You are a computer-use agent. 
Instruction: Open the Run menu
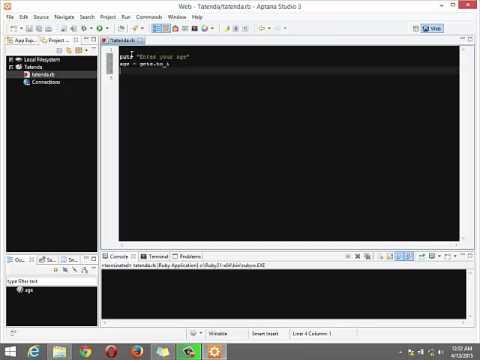coord(126,17)
